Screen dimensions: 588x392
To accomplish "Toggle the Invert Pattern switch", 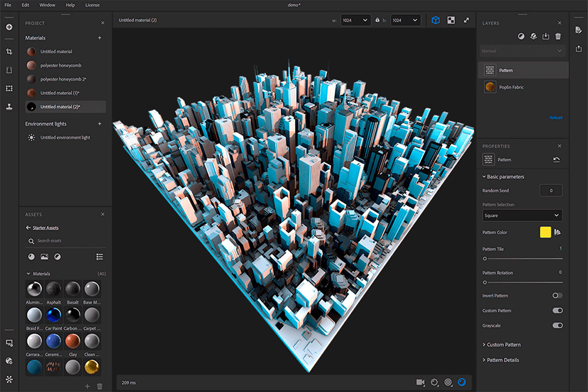I will [557, 295].
